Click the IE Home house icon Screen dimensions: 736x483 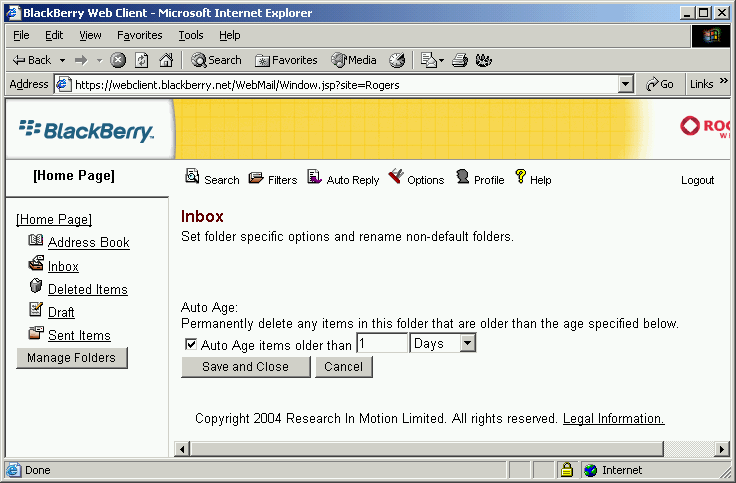(166, 60)
